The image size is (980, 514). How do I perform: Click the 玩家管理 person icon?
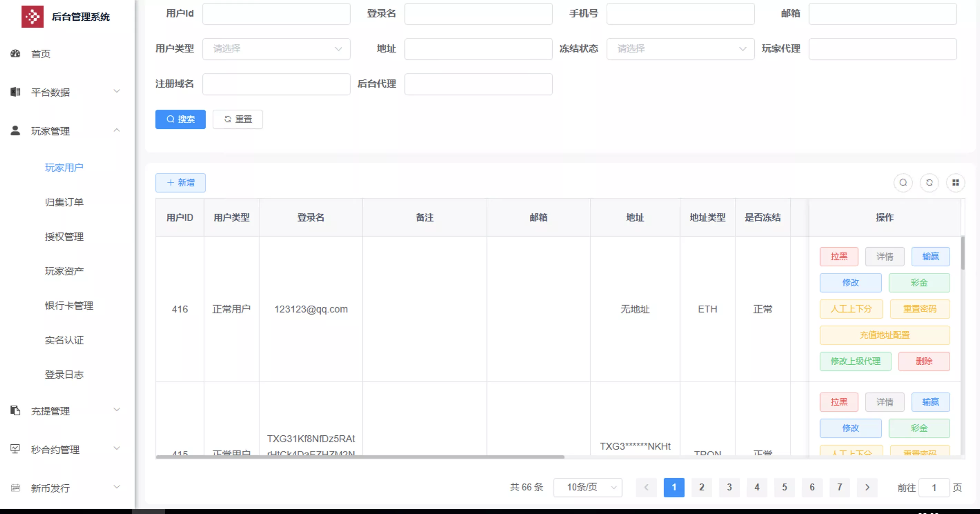[15, 130]
